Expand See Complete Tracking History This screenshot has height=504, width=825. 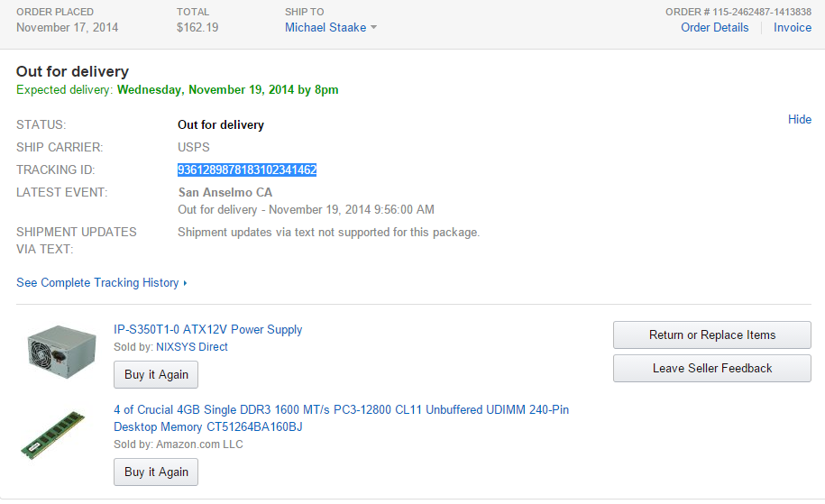(x=97, y=282)
